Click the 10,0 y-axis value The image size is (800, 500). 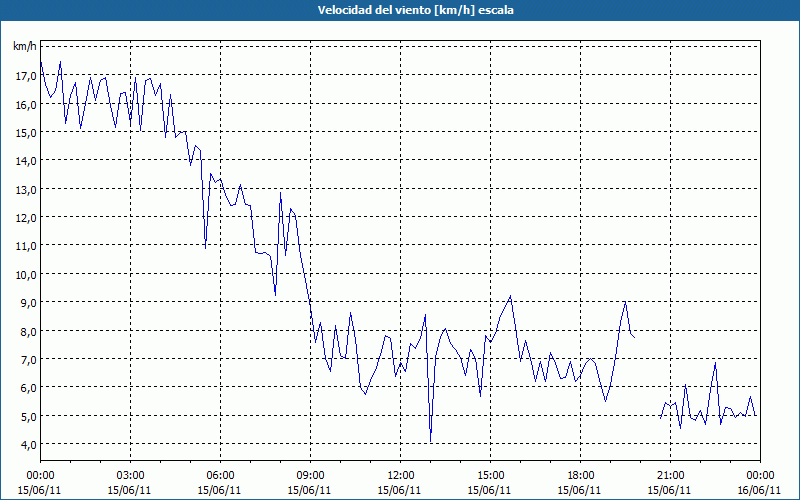(x=26, y=274)
